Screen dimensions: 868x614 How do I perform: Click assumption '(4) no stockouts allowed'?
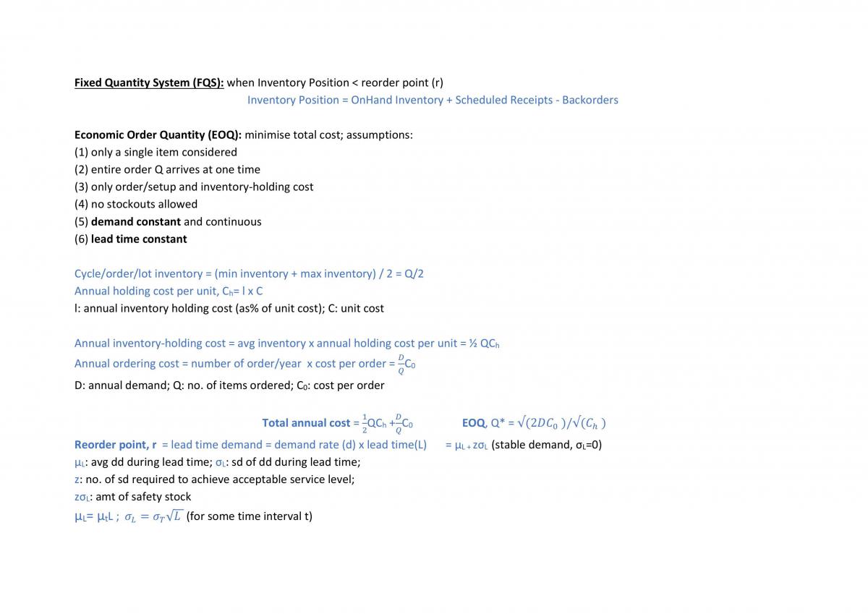pos(136,204)
